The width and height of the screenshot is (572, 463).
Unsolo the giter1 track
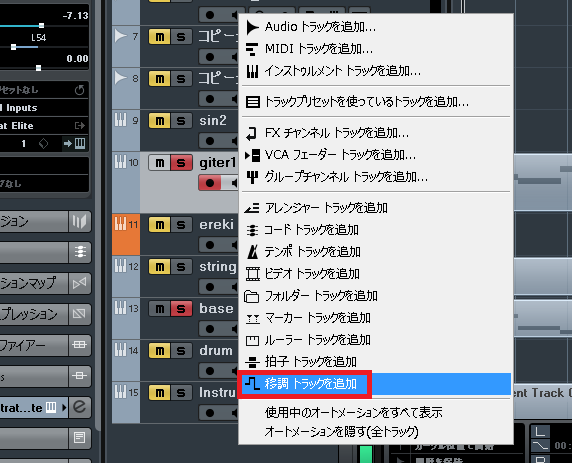(181, 163)
